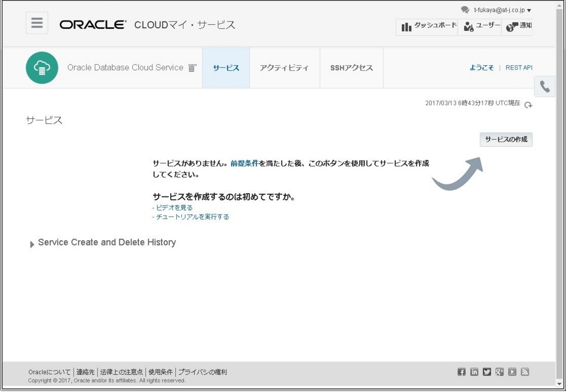
Task: Open the ダッシュボード dashboard button
Action: tap(427, 27)
